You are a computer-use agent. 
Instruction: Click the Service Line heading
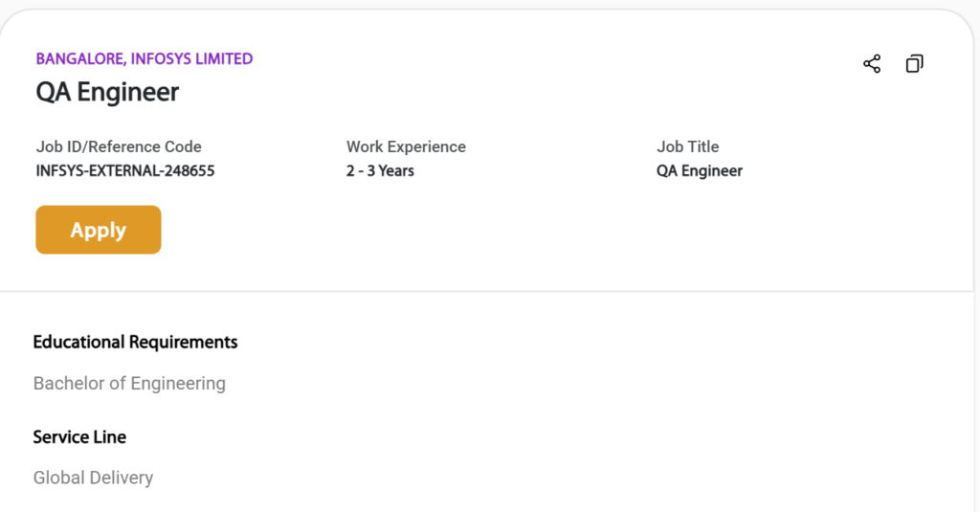[79, 437]
